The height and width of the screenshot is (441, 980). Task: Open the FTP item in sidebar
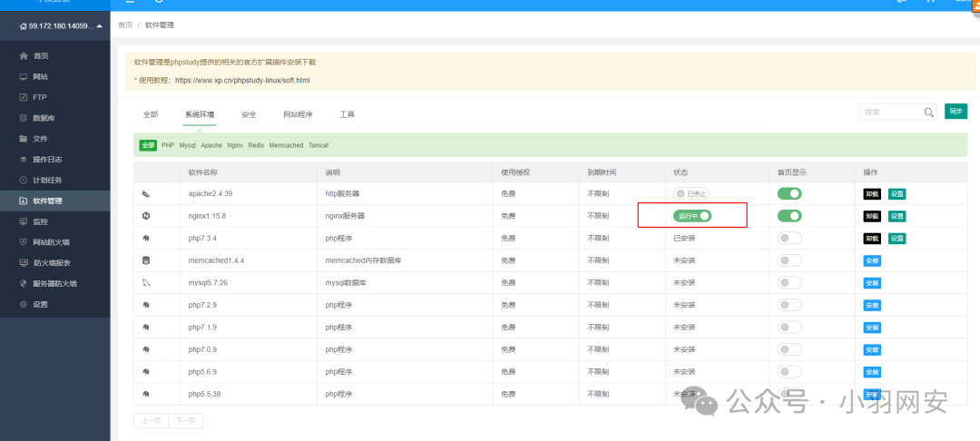55,97
